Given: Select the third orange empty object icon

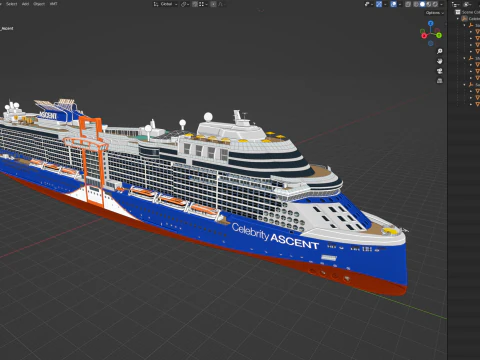Looking at the screenshot, I should tap(471, 85).
